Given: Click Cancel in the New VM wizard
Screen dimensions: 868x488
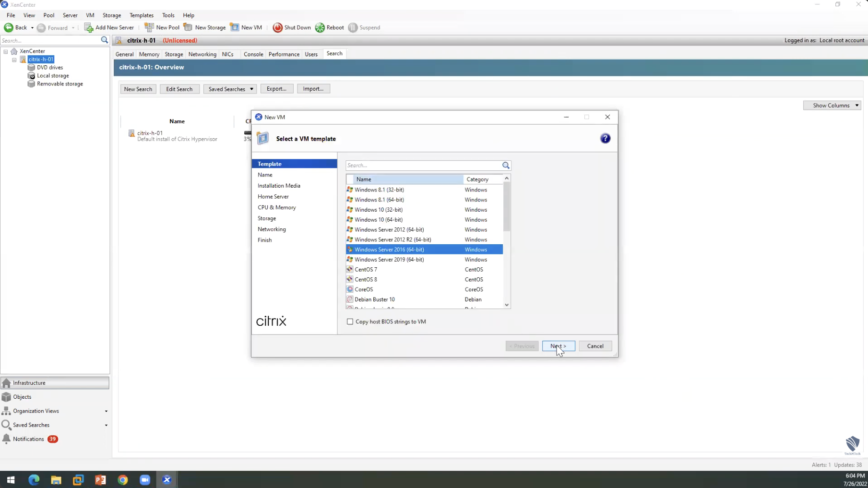Looking at the screenshot, I should coord(595,346).
